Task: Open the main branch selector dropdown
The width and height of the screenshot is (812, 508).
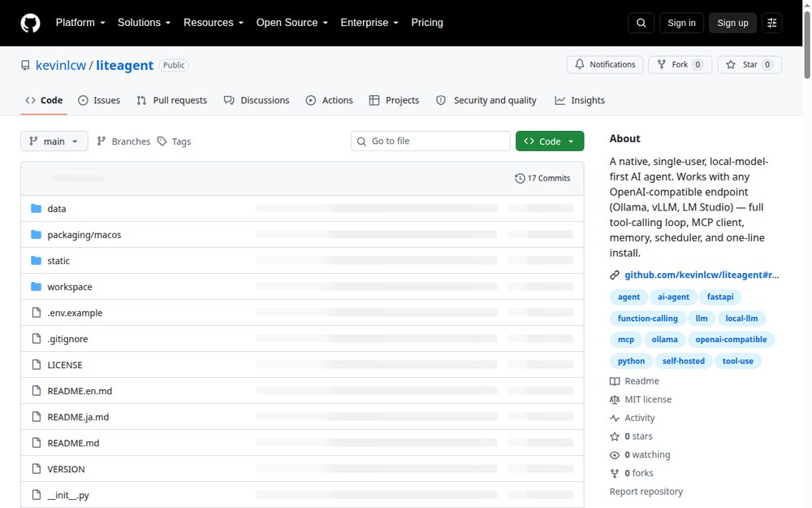Action: 54,141
